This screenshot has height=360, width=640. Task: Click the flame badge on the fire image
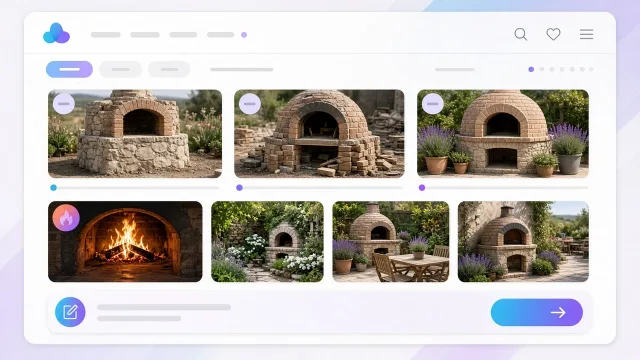66,218
